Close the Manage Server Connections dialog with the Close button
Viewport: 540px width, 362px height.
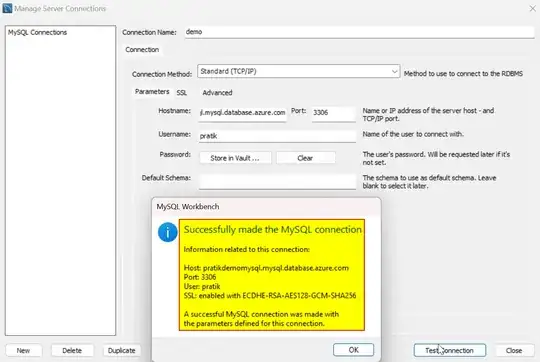pyautogui.click(x=514, y=350)
